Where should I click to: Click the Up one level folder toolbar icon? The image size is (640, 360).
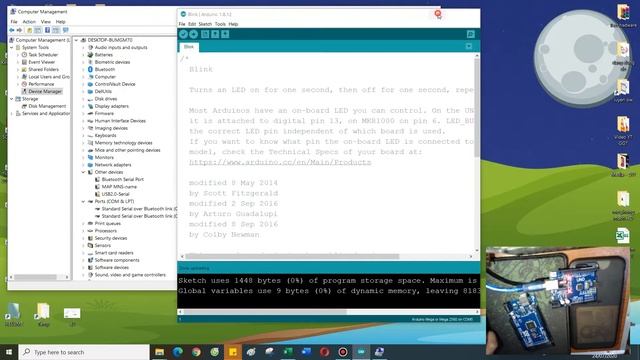[29, 30]
